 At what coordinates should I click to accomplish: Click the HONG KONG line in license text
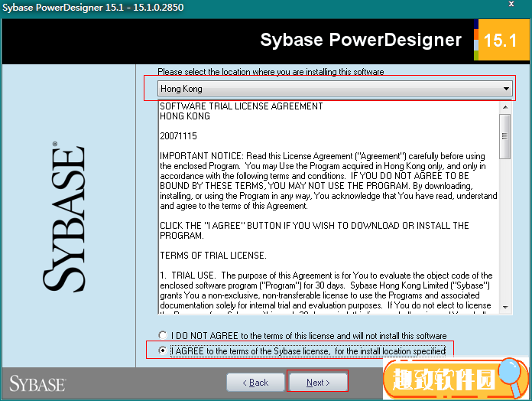[x=185, y=116]
